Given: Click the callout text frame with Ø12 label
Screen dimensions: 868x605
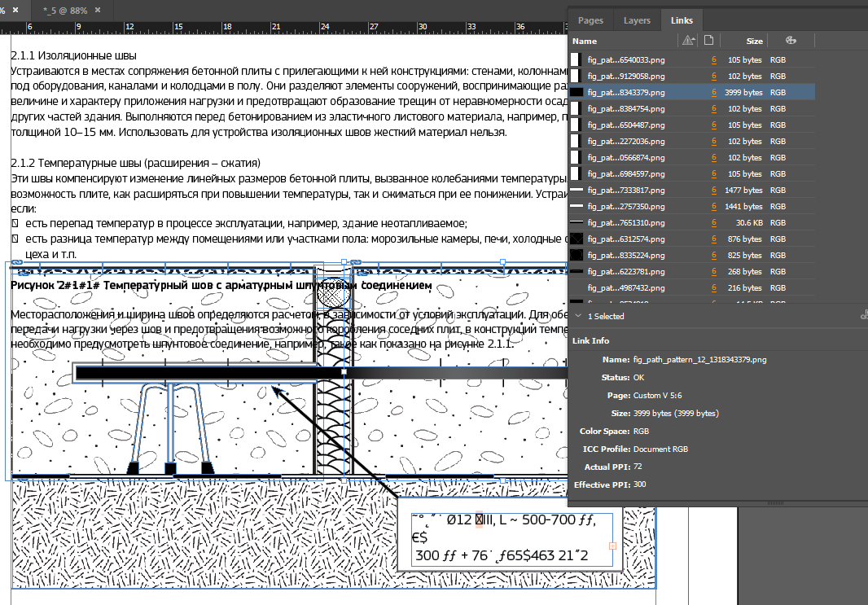Looking at the screenshot, I should click(x=511, y=540).
